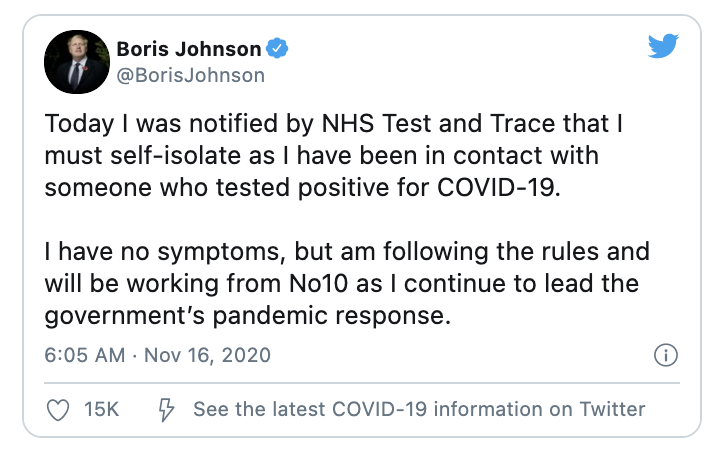This screenshot has height=452, width=718.
Task: Click the 6:05 AM timestamp
Action: [x=83, y=355]
